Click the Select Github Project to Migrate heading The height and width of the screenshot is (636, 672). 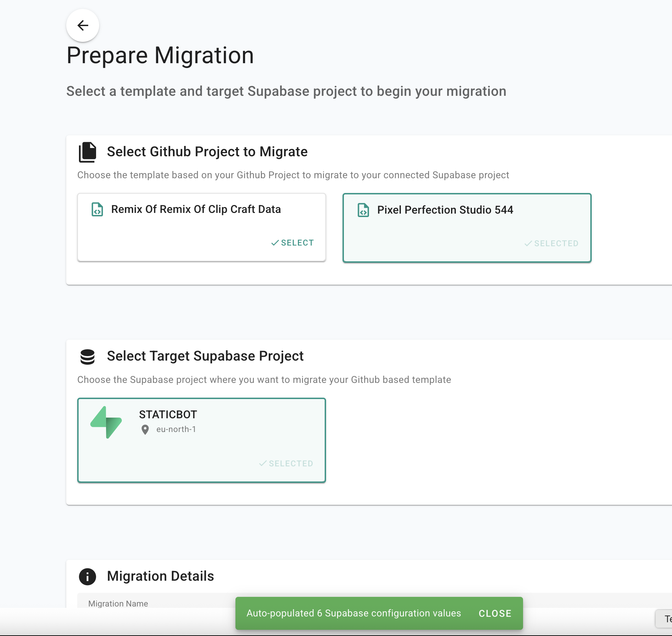[x=207, y=152]
